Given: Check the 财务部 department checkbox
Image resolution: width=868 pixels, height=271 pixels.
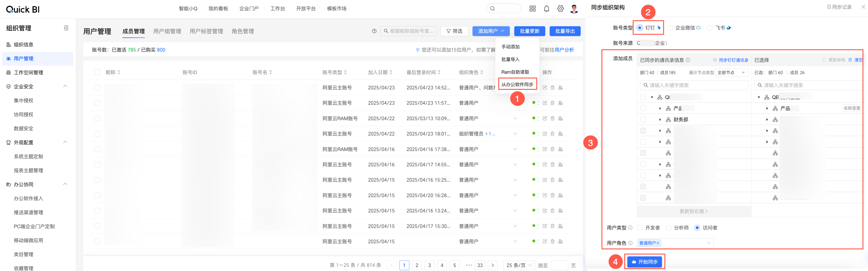Looking at the screenshot, I should click(x=643, y=120).
